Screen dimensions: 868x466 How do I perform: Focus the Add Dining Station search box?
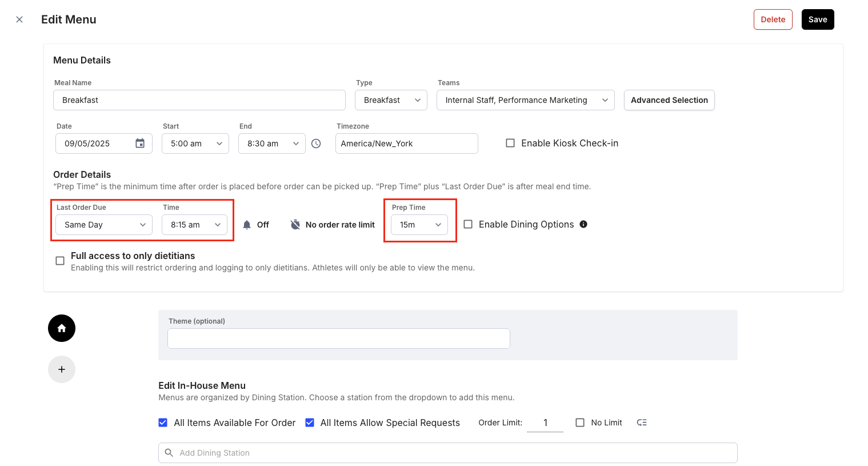[448, 453]
